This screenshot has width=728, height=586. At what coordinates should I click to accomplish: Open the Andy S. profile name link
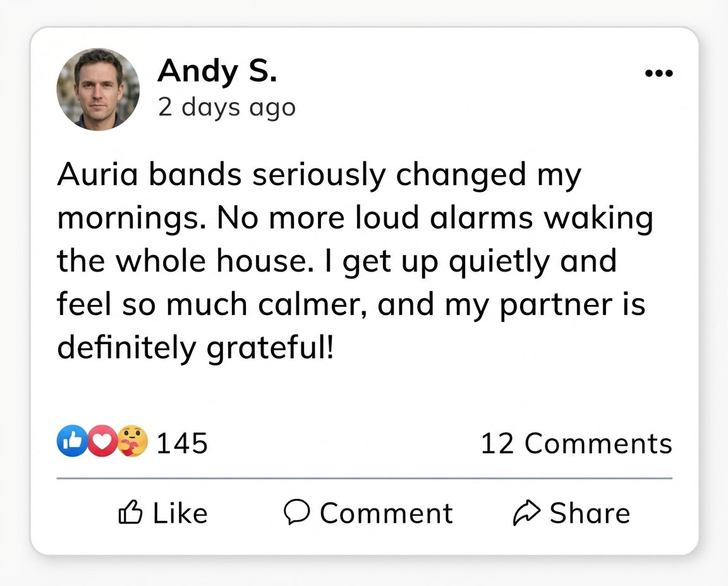coord(217,71)
